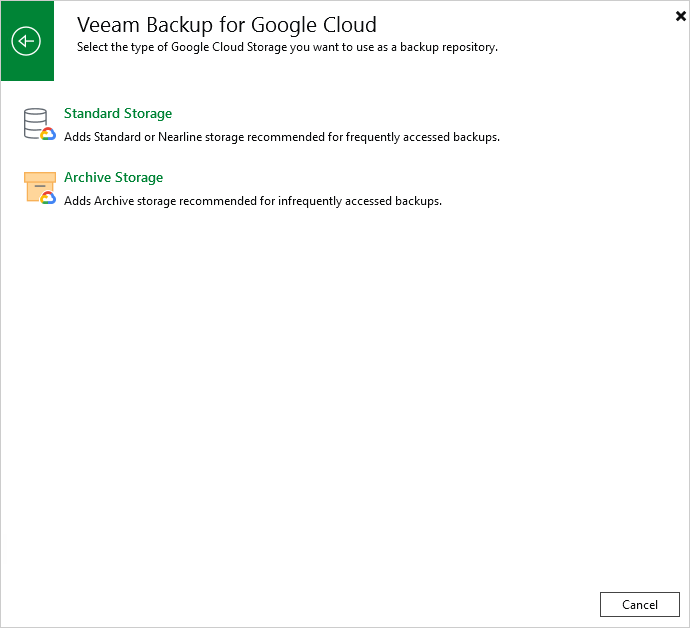This screenshot has width=690, height=628.
Task: Click the Veeam Backup for Google Cloud heading
Action: click(227, 25)
